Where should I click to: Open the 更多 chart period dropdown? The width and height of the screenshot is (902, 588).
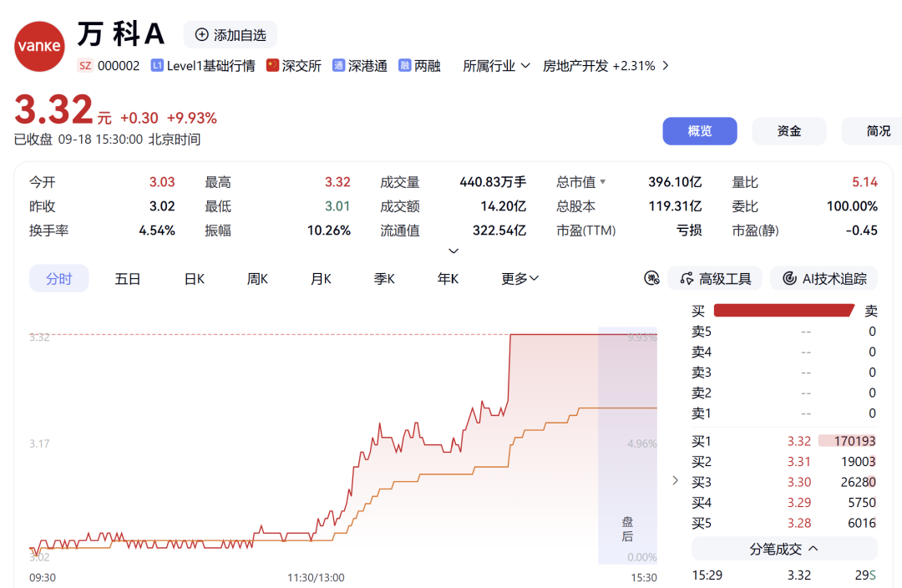pyautogui.click(x=519, y=278)
